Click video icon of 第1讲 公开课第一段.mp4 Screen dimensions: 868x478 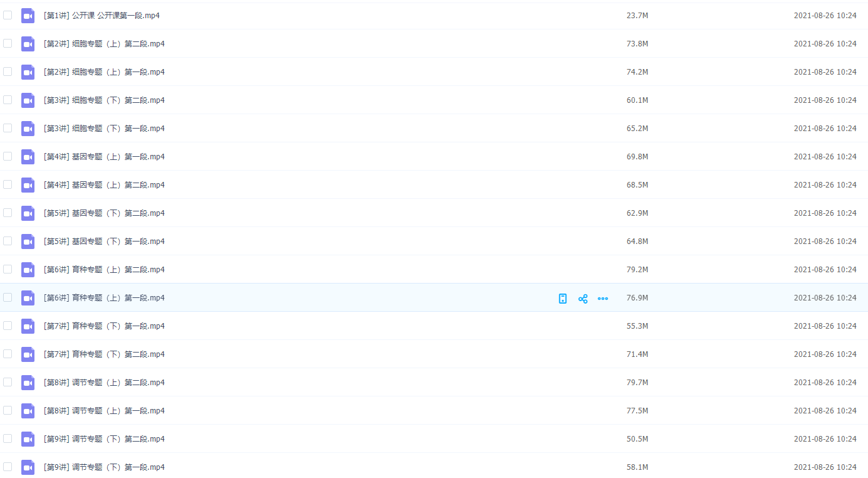point(28,16)
